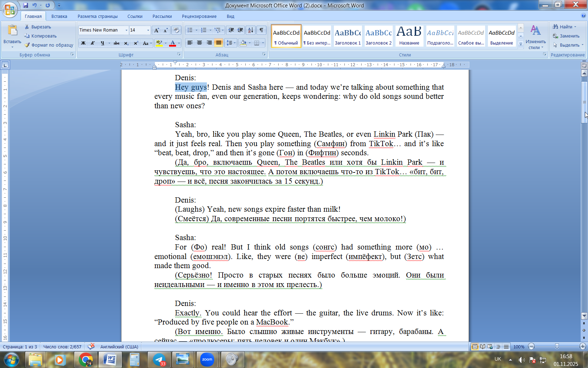Toggle subscript formatting
588x368 pixels.
coord(126,43)
